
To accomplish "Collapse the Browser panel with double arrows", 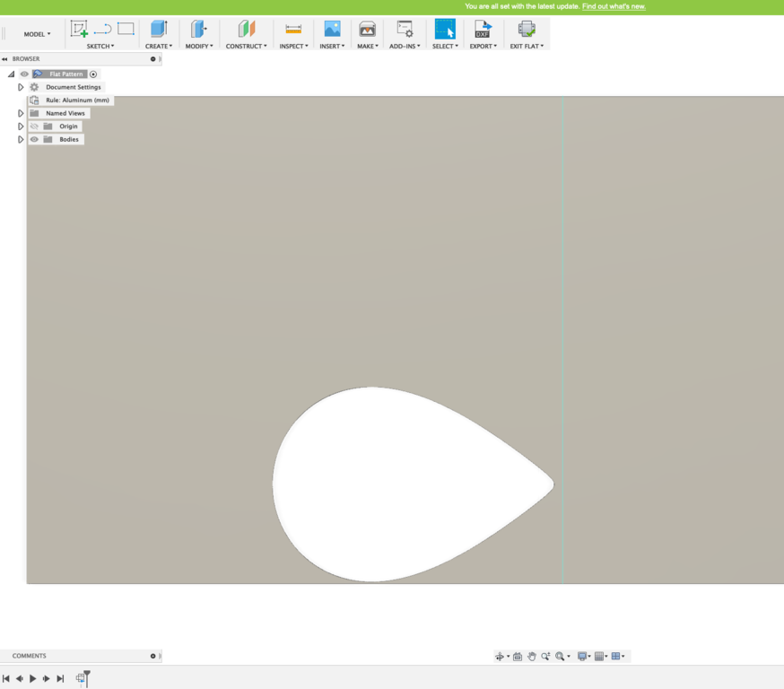I will (4, 59).
